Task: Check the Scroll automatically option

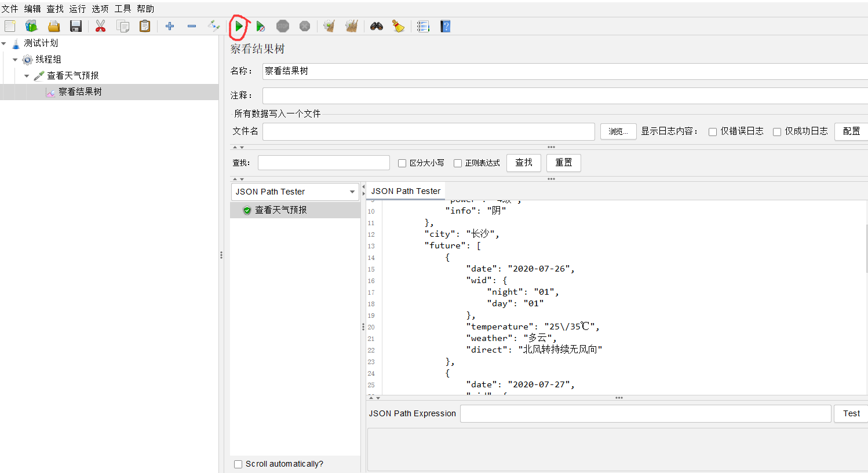Action: pos(238,464)
